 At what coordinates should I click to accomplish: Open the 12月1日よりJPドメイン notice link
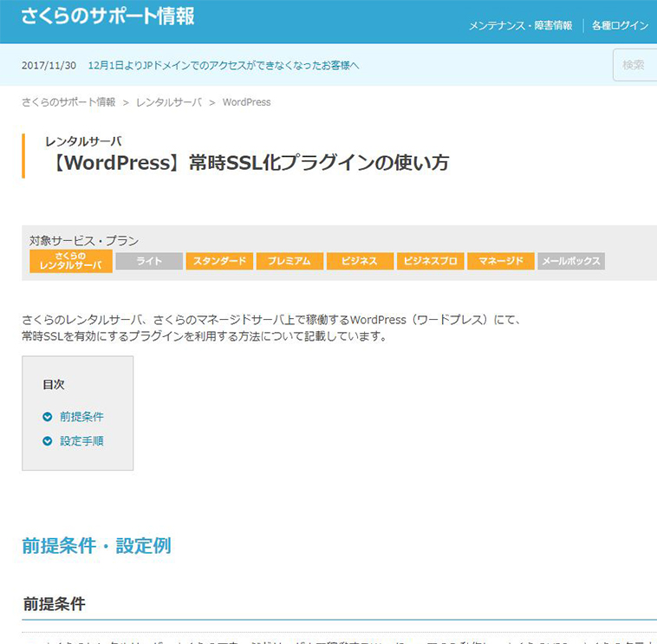pyautogui.click(x=224, y=65)
